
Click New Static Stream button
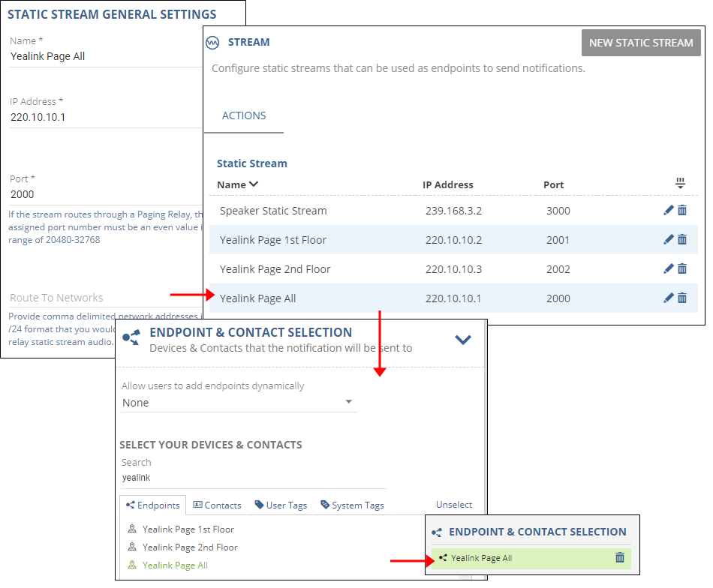coord(641,43)
